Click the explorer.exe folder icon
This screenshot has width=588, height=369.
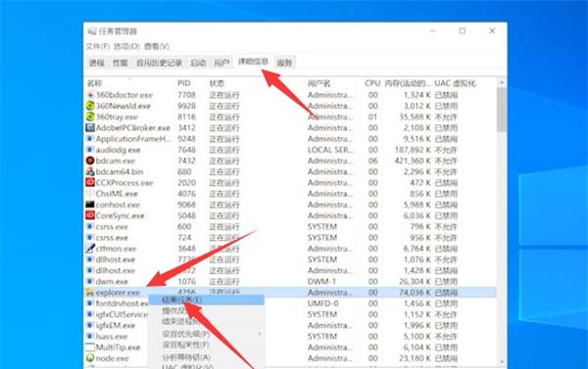click(90, 293)
